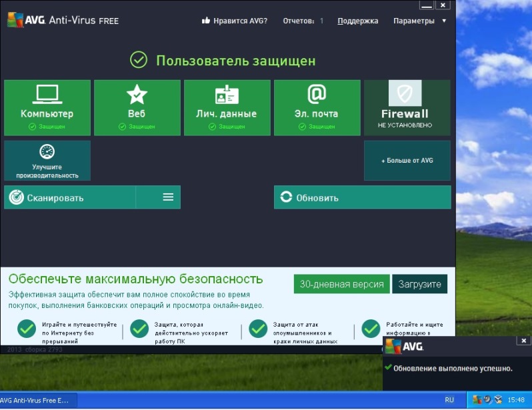Open the Веб protection tile
Viewport: 532px width, 410px height.
(137, 107)
